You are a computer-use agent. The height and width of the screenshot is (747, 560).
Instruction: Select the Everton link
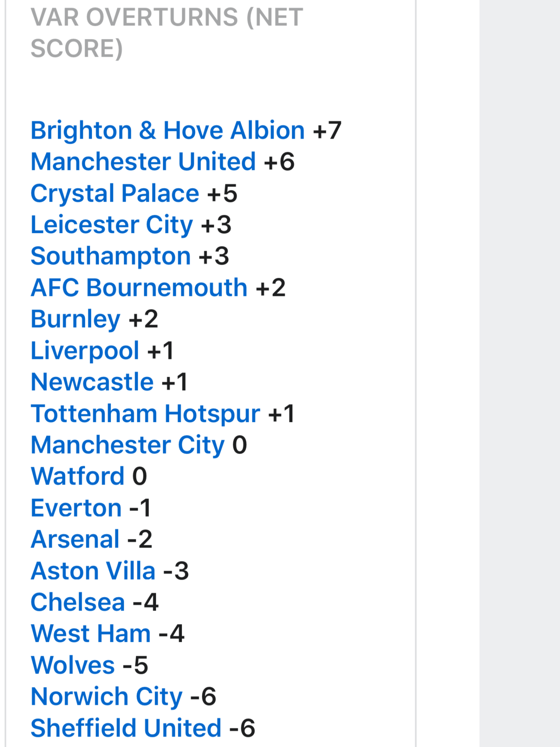(76, 508)
